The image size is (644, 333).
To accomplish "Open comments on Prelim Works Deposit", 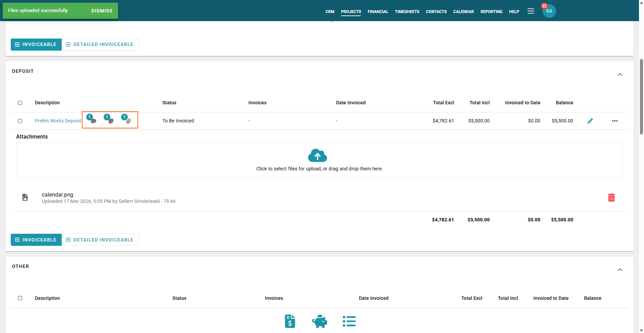I will [93, 121].
